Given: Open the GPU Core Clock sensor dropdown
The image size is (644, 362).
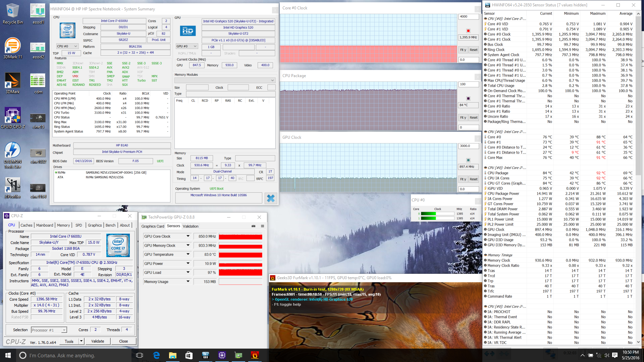Looking at the screenshot, I should [x=188, y=236].
